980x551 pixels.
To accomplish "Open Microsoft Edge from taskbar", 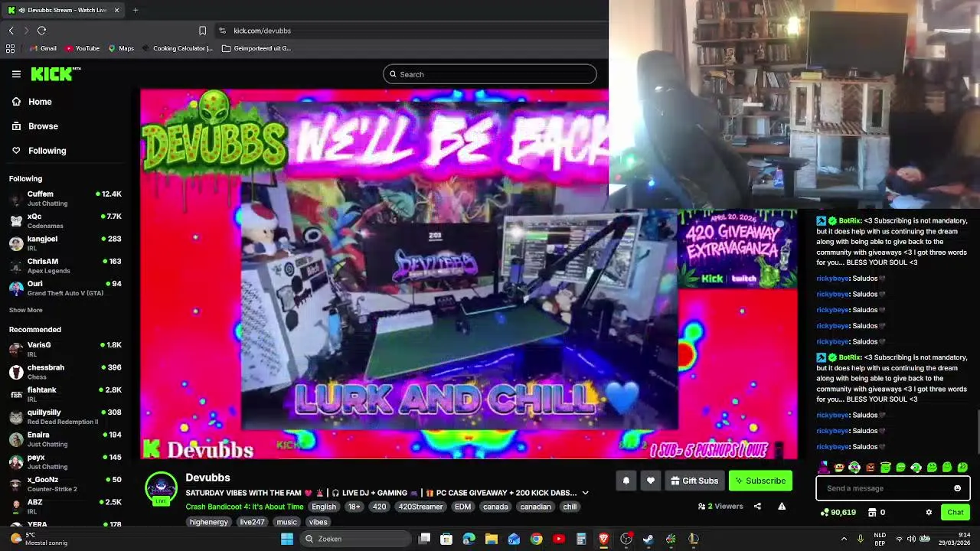I will click(x=469, y=539).
